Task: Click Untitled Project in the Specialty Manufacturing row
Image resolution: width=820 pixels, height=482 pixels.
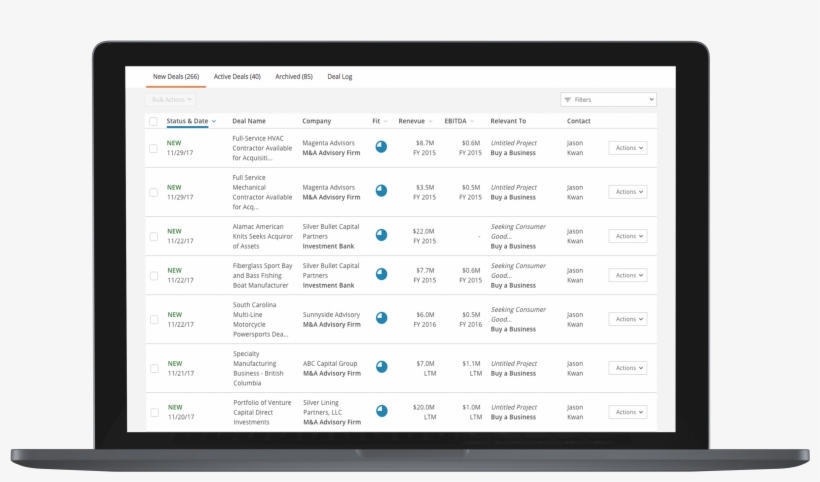Action: coord(514,363)
